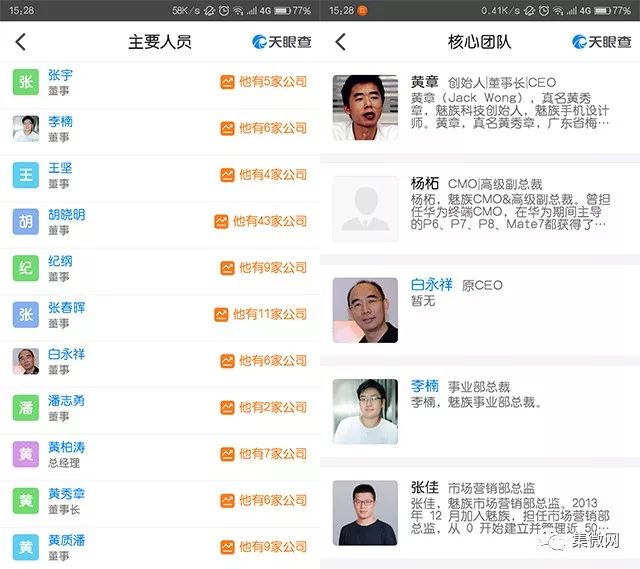
Task: View 胡晓明's 他有43家公司 link
Action: point(260,222)
